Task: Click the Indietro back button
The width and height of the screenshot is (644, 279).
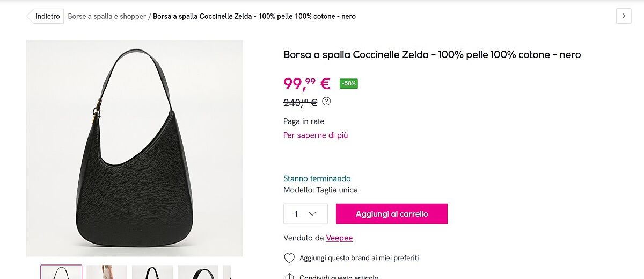Action: [x=46, y=16]
